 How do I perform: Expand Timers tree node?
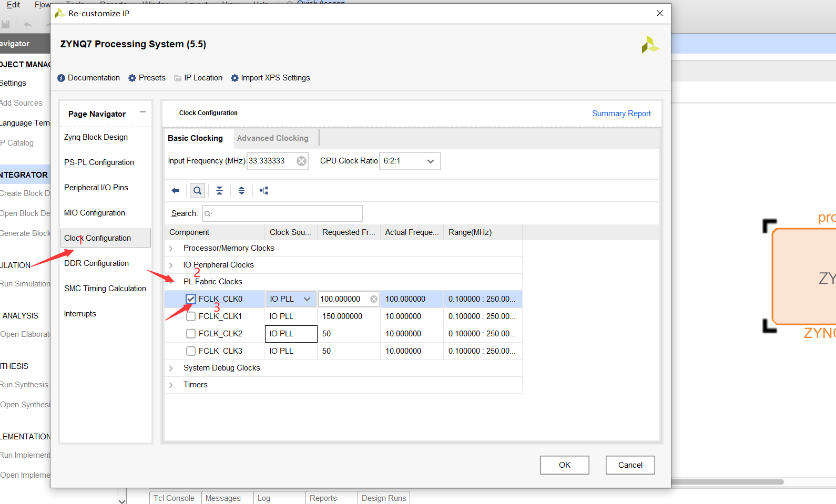coord(171,385)
